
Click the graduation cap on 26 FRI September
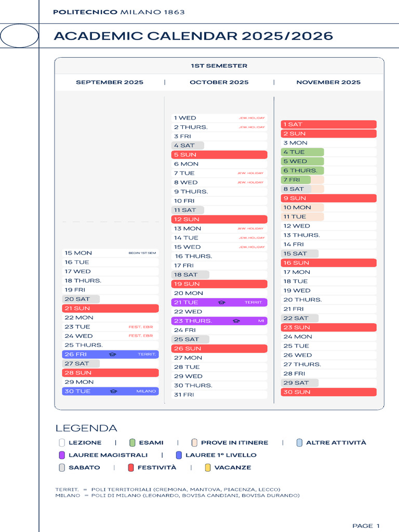click(x=113, y=354)
